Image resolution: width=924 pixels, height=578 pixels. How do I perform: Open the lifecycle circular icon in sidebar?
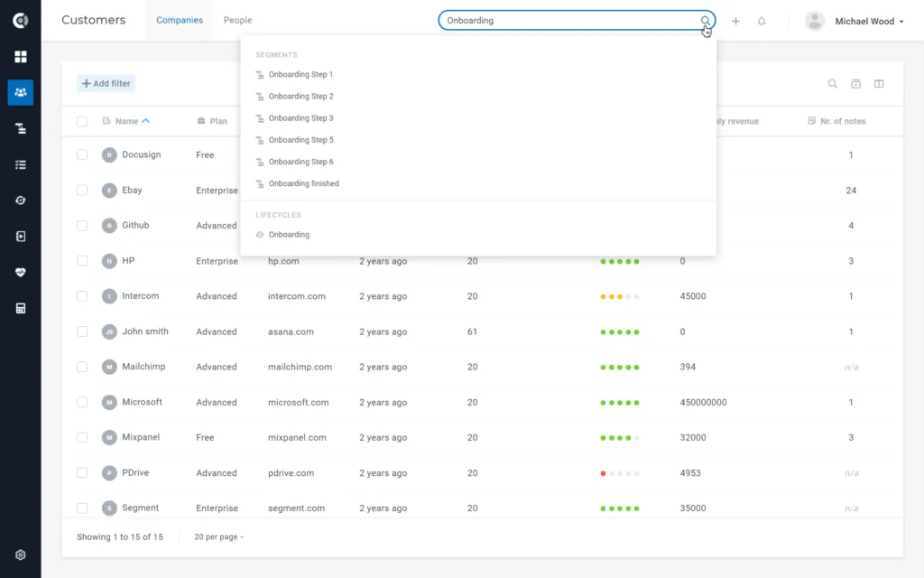(x=21, y=200)
